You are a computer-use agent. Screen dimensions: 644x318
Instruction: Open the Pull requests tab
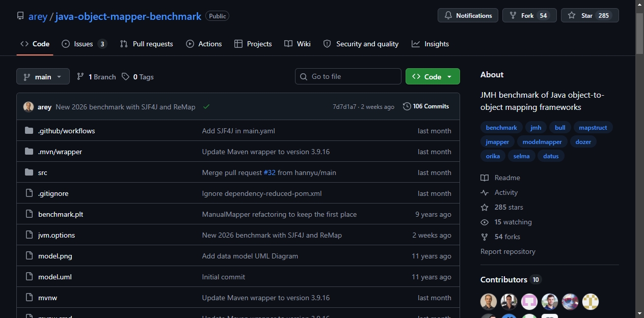point(146,44)
